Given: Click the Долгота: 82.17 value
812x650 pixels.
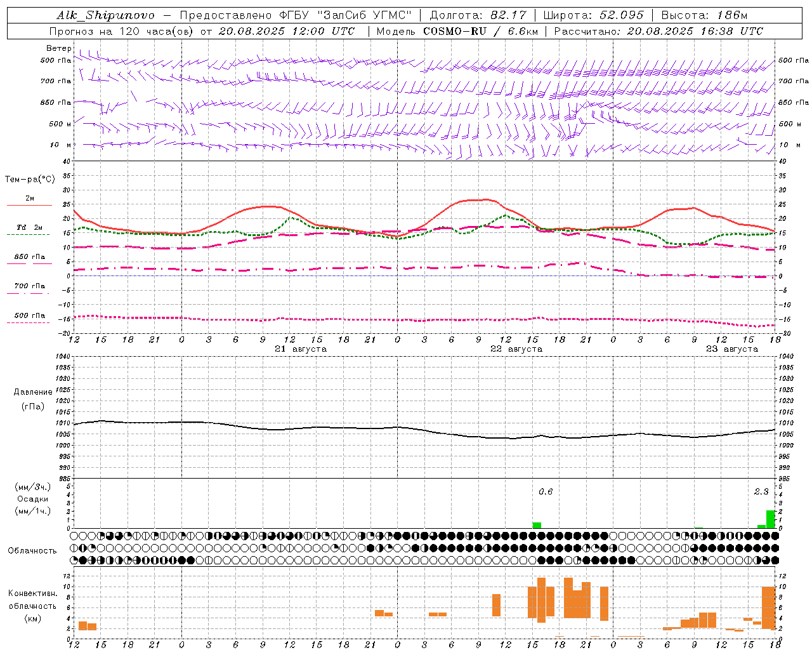Looking at the screenshot, I should 478,15.
